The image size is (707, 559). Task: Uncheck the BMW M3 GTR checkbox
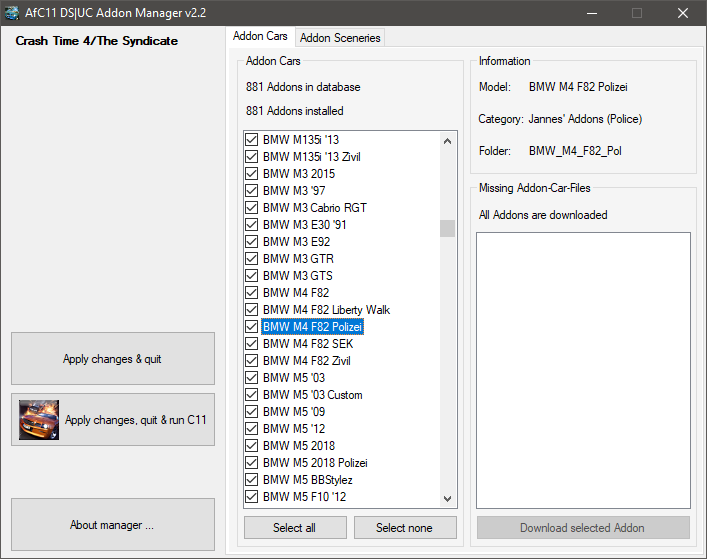click(252, 259)
